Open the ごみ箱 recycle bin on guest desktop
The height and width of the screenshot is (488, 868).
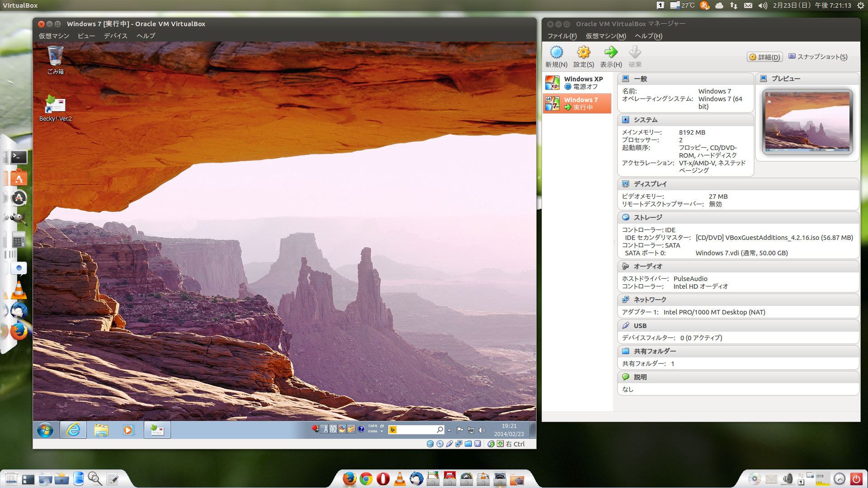coord(55,60)
